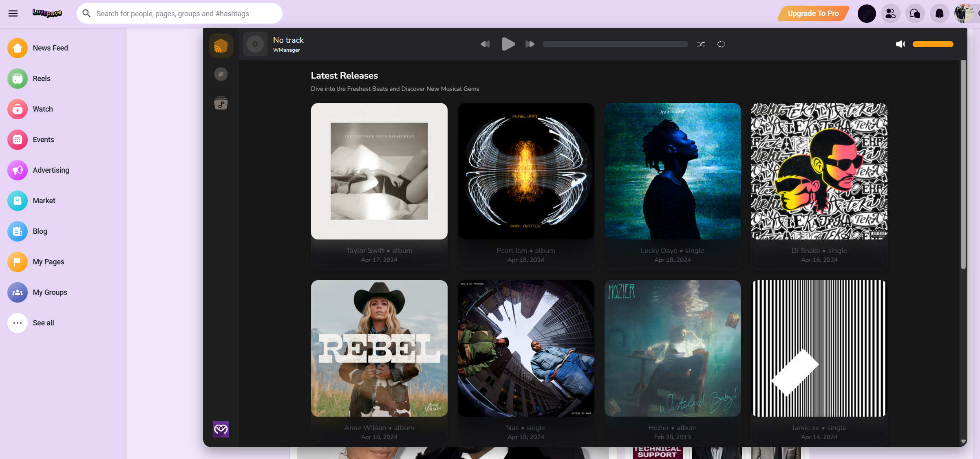
Task: Click the Upgrade To Pro button
Action: coord(813,13)
